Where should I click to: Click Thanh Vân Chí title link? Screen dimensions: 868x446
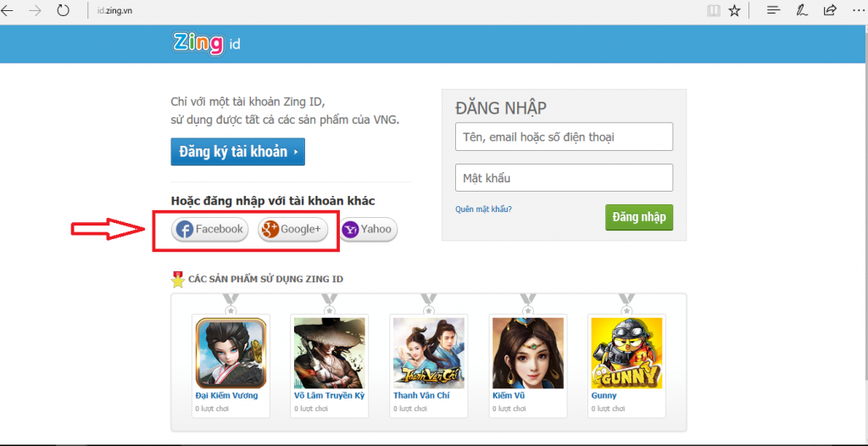coord(421,396)
